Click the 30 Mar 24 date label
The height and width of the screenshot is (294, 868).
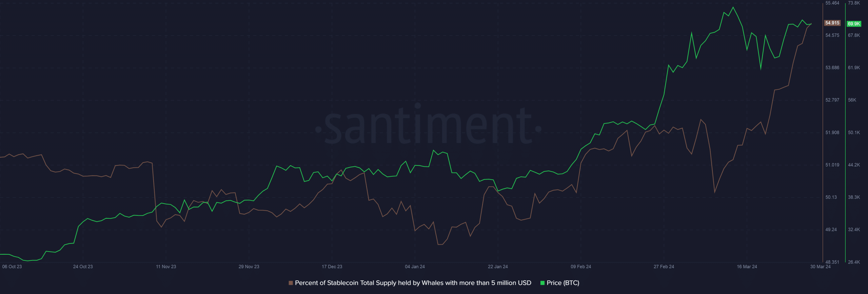point(820,267)
